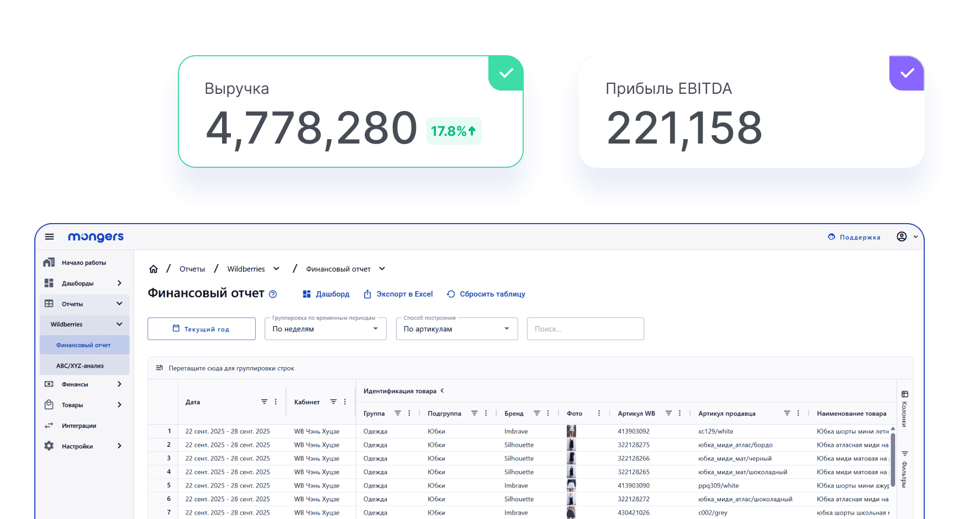Collapse the Идентификация товара column group

pyautogui.click(x=442, y=391)
